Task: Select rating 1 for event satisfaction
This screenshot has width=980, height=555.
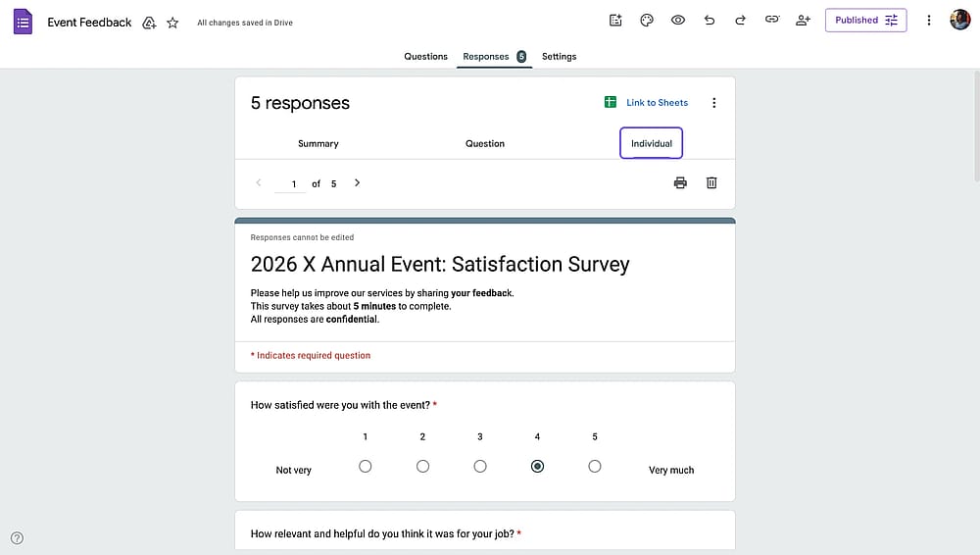Action: pyautogui.click(x=365, y=466)
